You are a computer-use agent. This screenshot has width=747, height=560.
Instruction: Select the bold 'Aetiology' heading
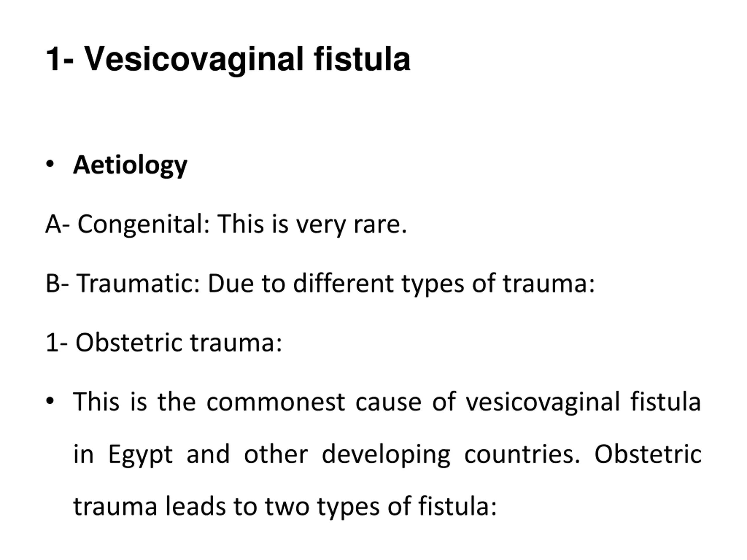tap(130, 165)
